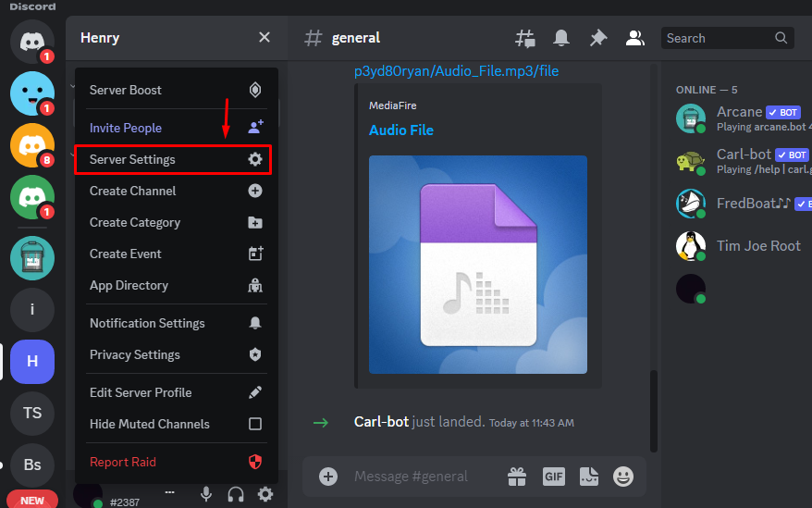Select Report Raid option
This screenshot has width=812, height=508.
pos(176,462)
